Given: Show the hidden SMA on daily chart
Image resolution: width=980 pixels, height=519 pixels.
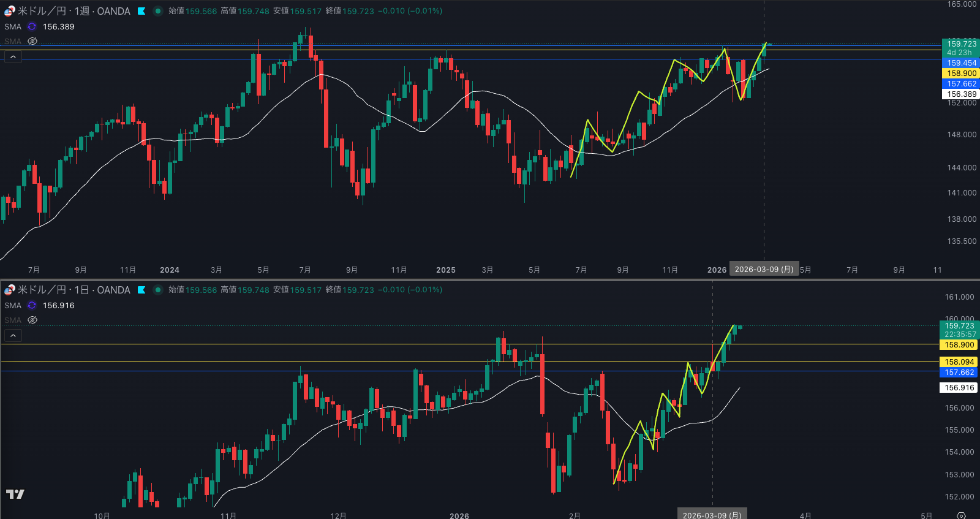Looking at the screenshot, I should click(32, 320).
